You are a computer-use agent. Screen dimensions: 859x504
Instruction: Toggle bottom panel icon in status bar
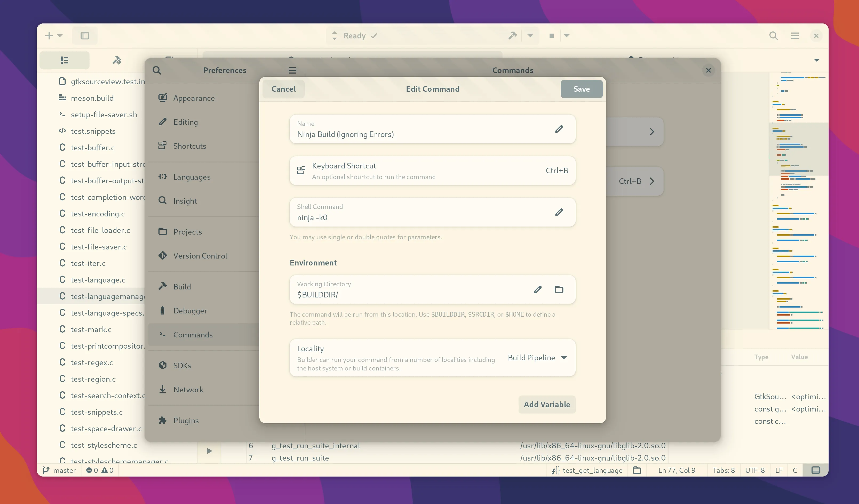tap(815, 470)
